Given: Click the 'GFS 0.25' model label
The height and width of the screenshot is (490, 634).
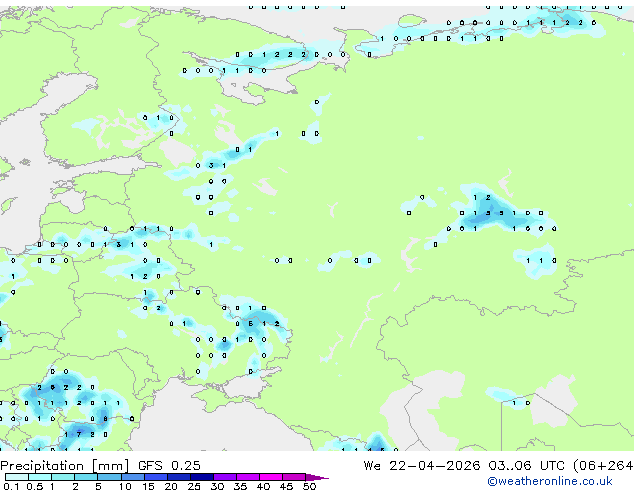Looking at the screenshot, I should pos(169,466).
